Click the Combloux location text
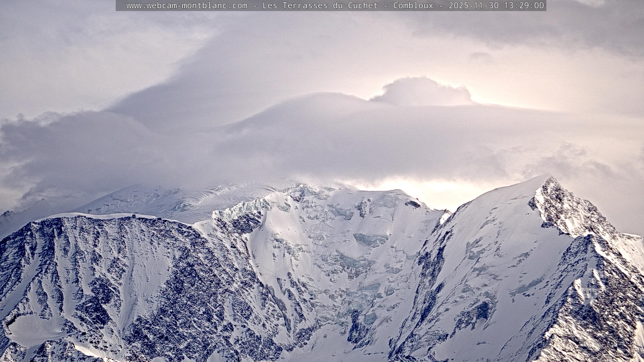Viewport: 644px width, 362px height. tap(413, 6)
